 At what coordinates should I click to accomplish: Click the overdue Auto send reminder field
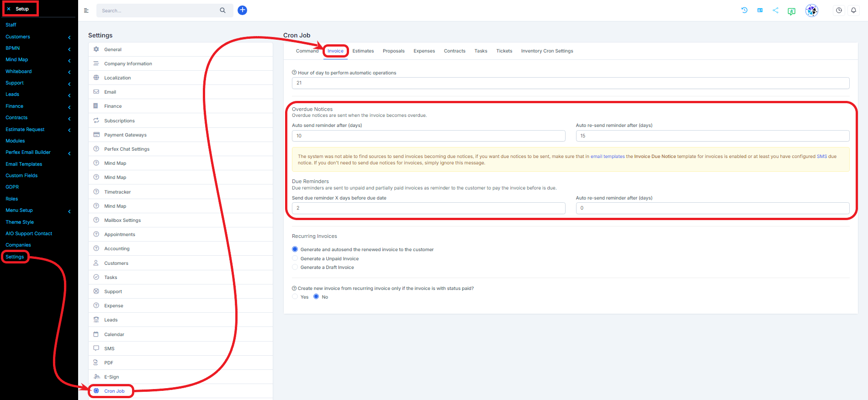(429, 136)
